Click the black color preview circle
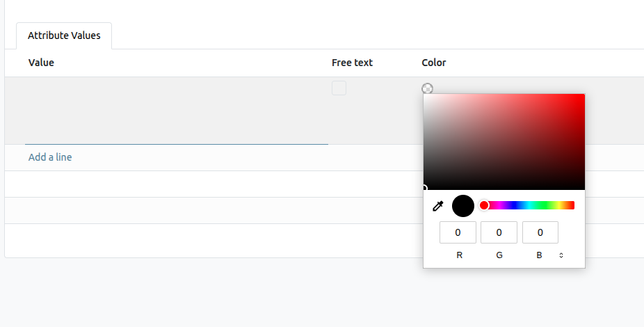Image resolution: width=644 pixels, height=327 pixels. [463, 206]
